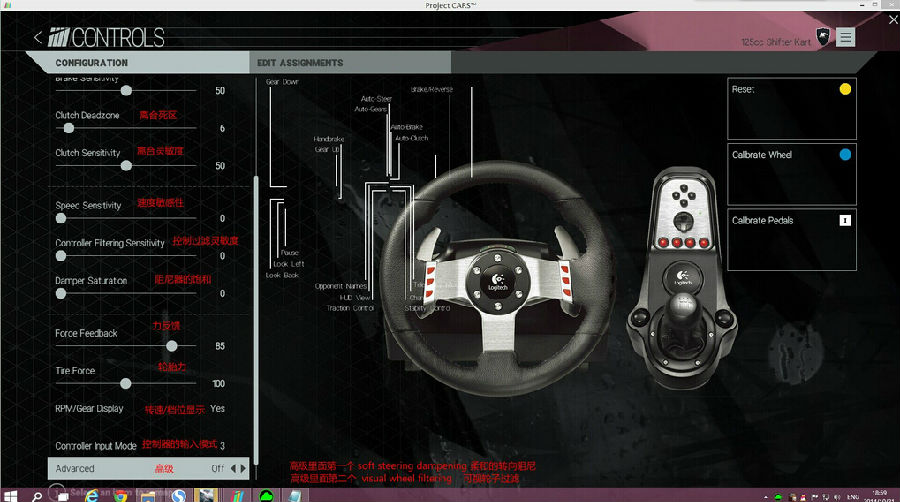Click the Opponent Names assignment label
900x502 pixels.
click(x=340, y=286)
